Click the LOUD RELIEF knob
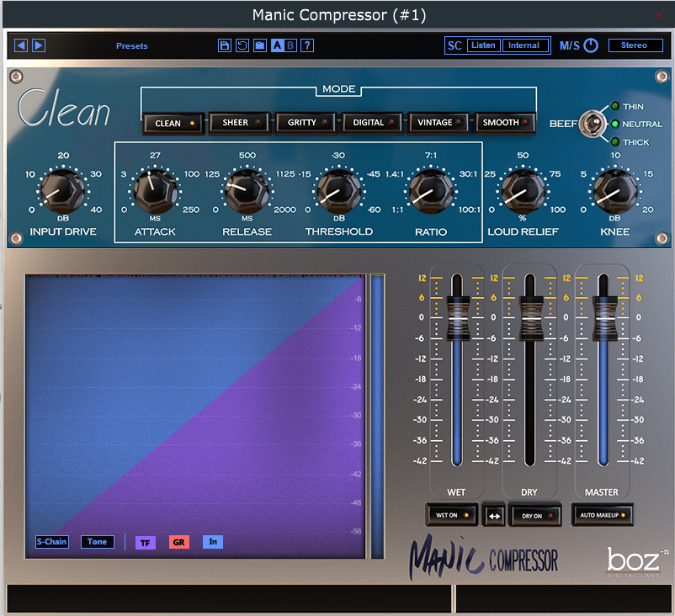The image size is (675, 616). (x=523, y=191)
